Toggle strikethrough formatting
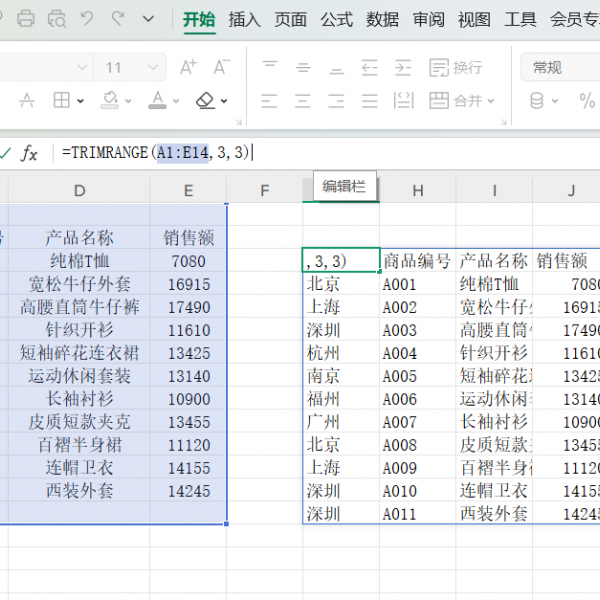The image size is (600, 600). coord(27,101)
